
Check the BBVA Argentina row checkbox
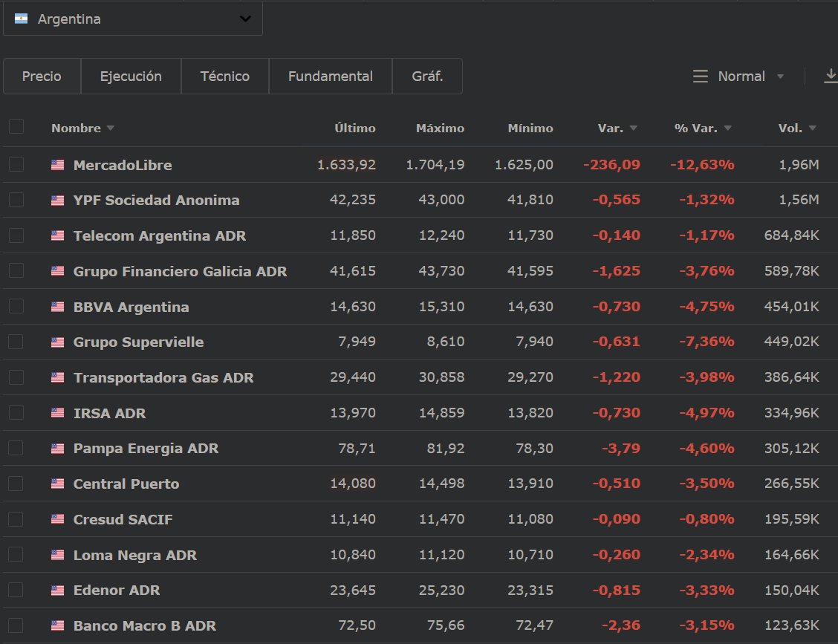(x=16, y=306)
